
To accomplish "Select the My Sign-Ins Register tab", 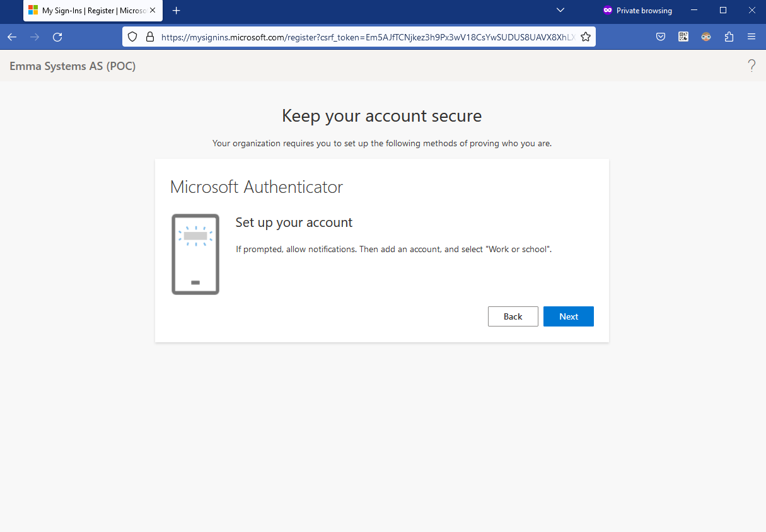I will pyautogui.click(x=88, y=11).
